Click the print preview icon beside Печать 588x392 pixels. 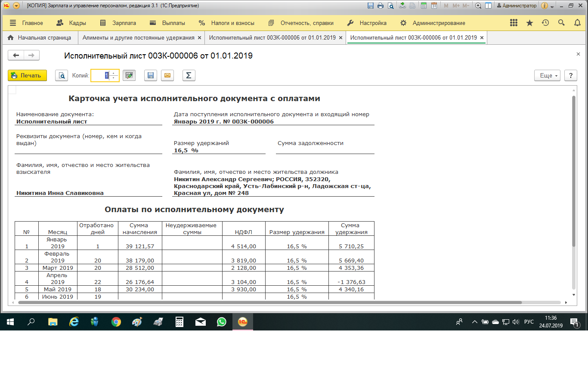click(62, 76)
